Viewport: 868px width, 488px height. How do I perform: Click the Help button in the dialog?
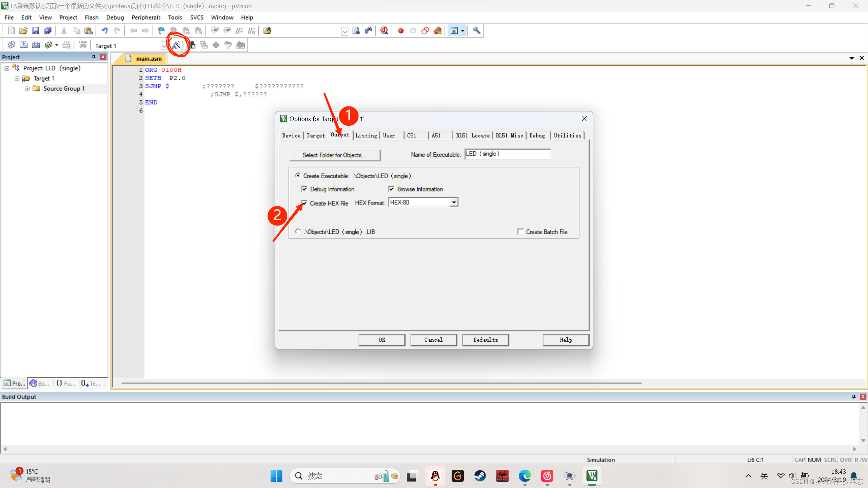(x=566, y=340)
